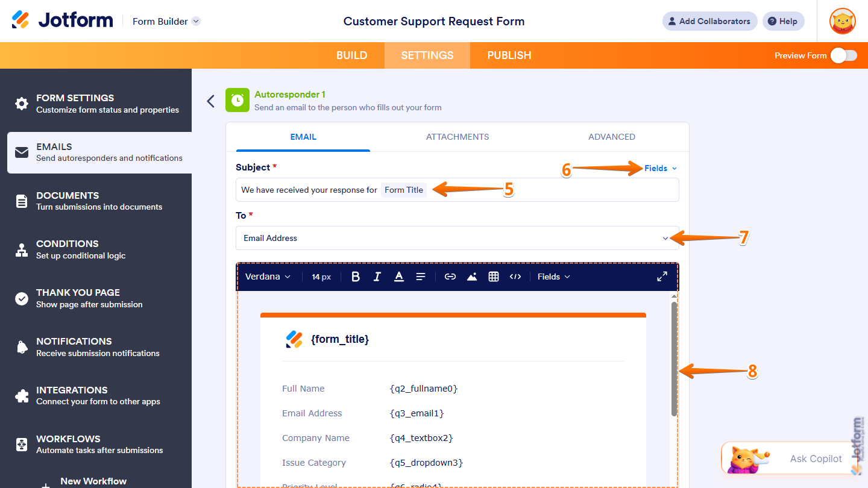Open the Form Builder dropdown
The image size is (868, 488).
coord(166,21)
